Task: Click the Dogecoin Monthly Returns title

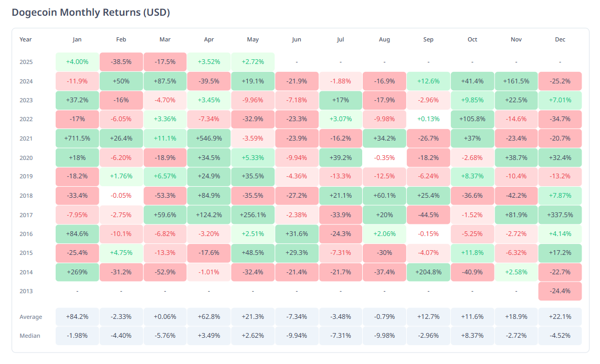Action: click(91, 13)
